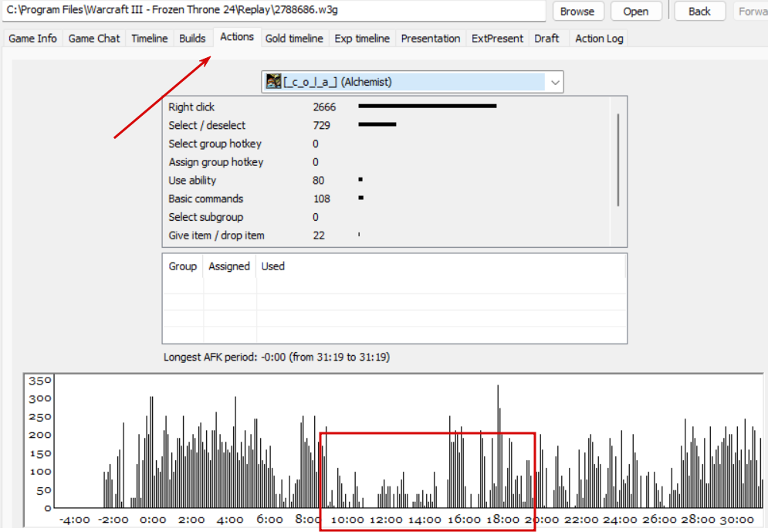The height and width of the screenshot is (532, 768).
Task: Select the Right click row
Action: pyautogui.click(x=386, y=107)
